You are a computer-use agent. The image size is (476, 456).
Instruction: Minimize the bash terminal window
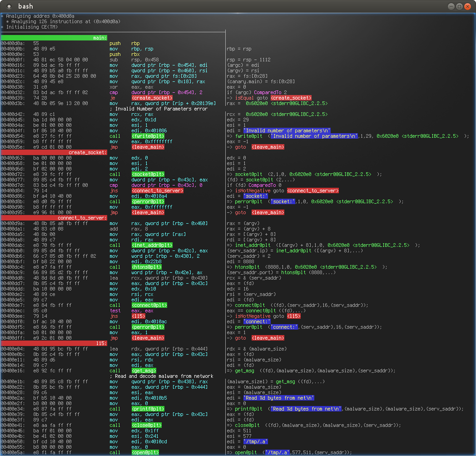[x=451, y=6]
